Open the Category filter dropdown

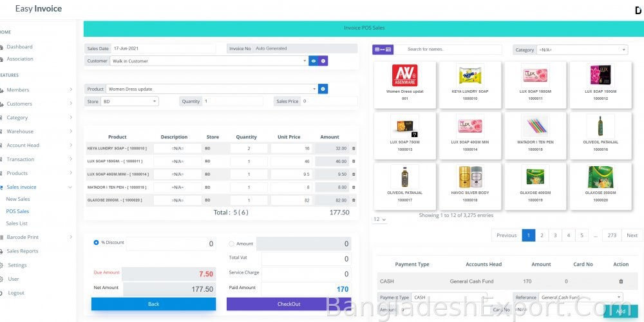[582, 50]
